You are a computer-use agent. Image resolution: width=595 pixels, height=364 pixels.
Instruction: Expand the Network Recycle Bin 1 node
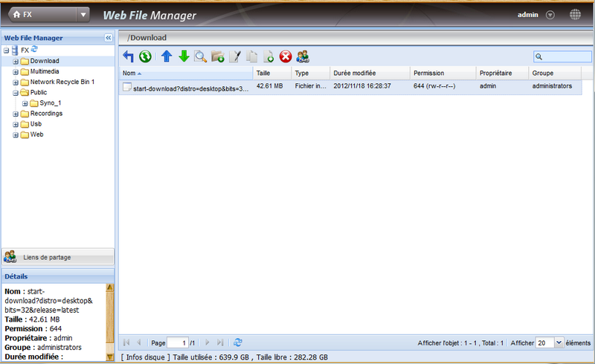tap(16, 82)
